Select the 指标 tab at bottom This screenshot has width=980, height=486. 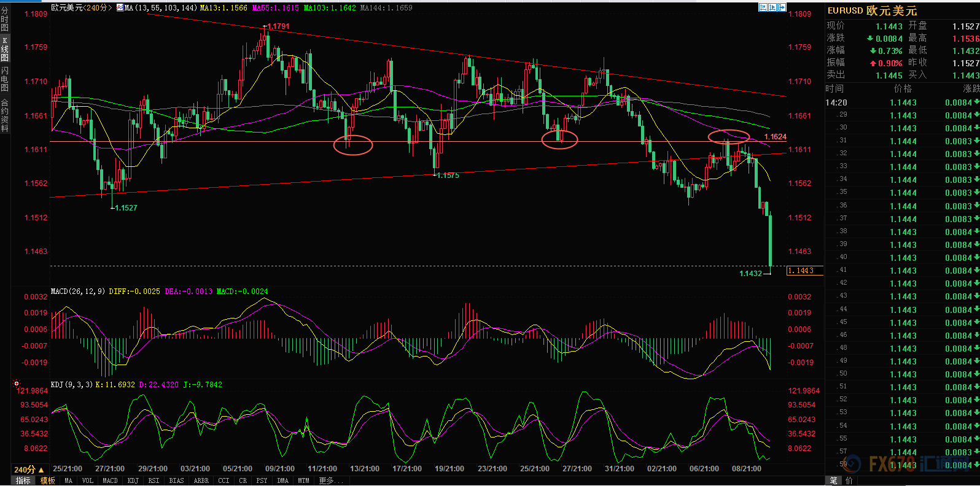(23, 480)
